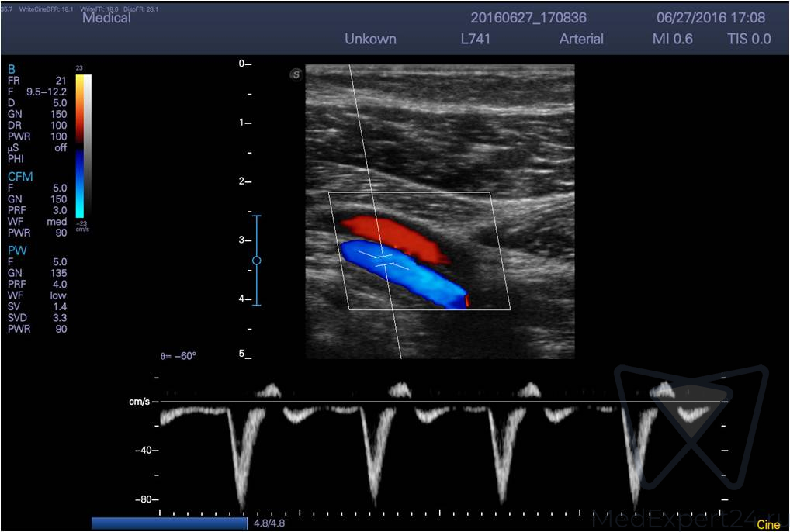Click the Arterial preset label
The height and width of the screenshot is (532, 790).
click(581, 39)
